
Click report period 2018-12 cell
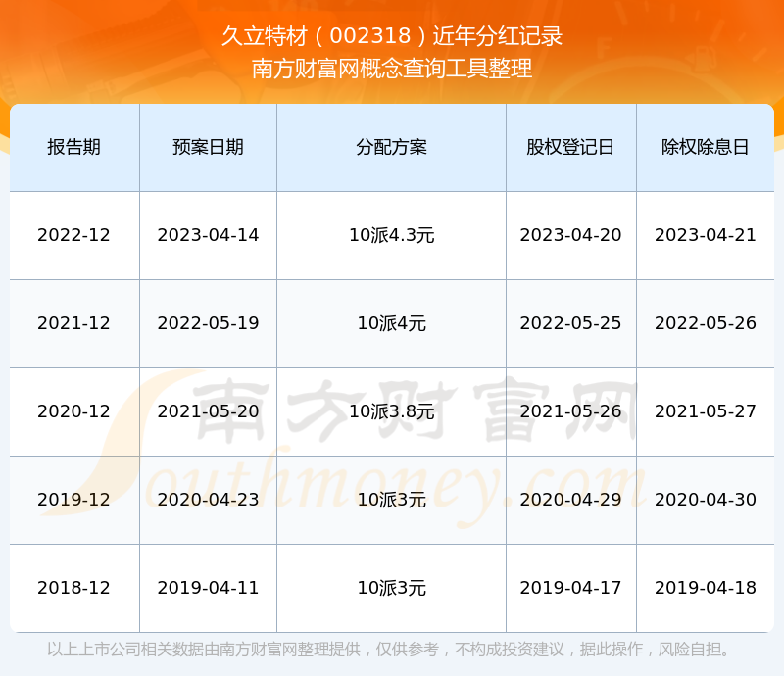(74, 587)
